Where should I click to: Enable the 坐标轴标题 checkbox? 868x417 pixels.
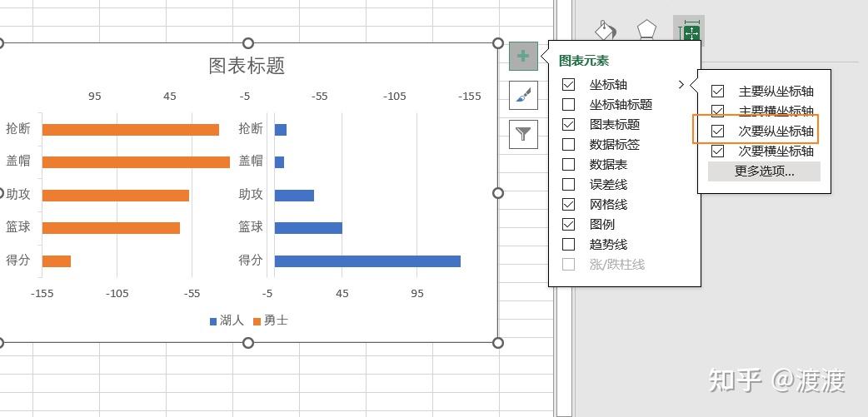[568, 105]
